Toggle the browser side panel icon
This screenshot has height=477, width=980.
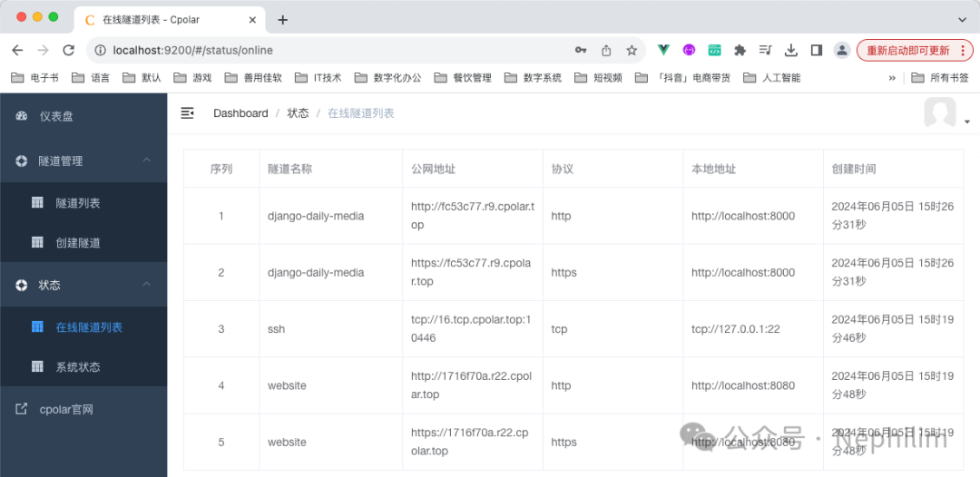pos(817,50)
